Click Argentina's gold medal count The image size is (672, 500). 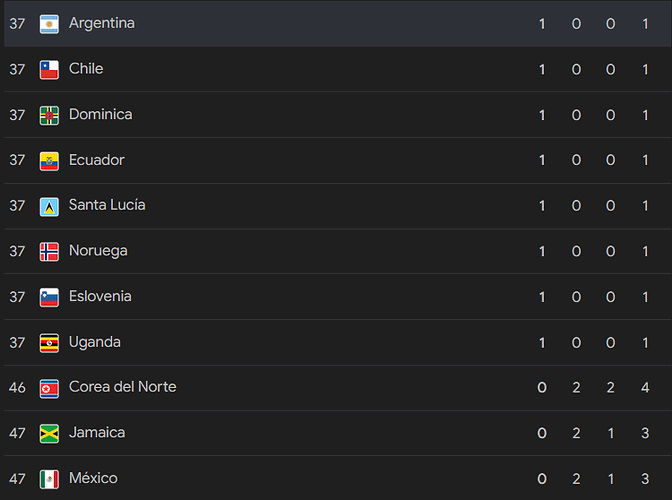point(542,24)
